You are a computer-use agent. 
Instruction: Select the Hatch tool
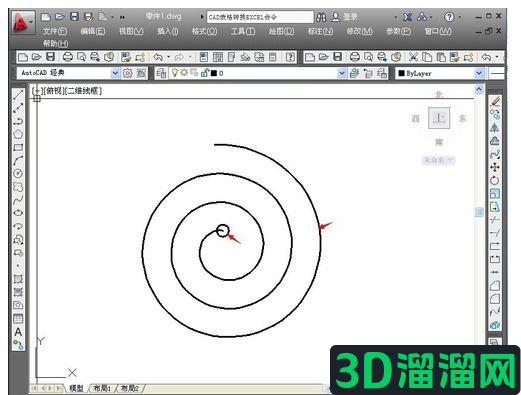[x=18, y=279]
